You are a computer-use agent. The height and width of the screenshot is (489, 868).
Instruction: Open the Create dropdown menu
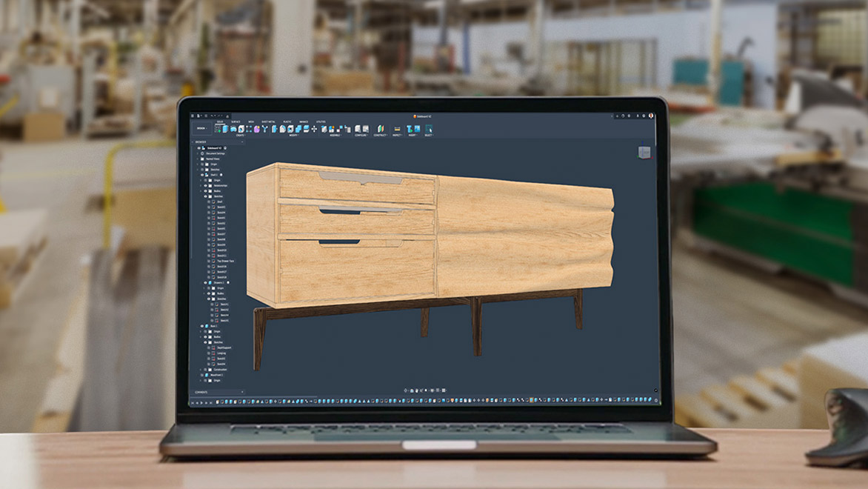(x=240, y=135)
